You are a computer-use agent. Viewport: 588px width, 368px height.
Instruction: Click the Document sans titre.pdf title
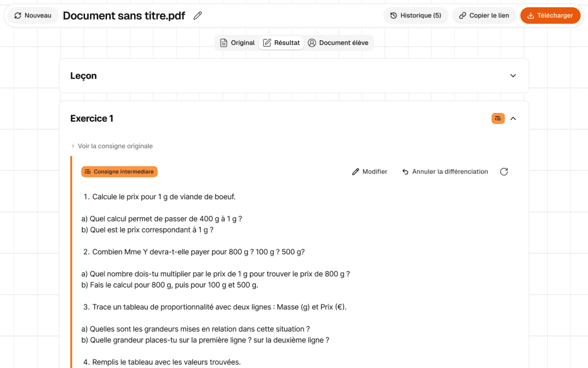[x=124, y=15]
